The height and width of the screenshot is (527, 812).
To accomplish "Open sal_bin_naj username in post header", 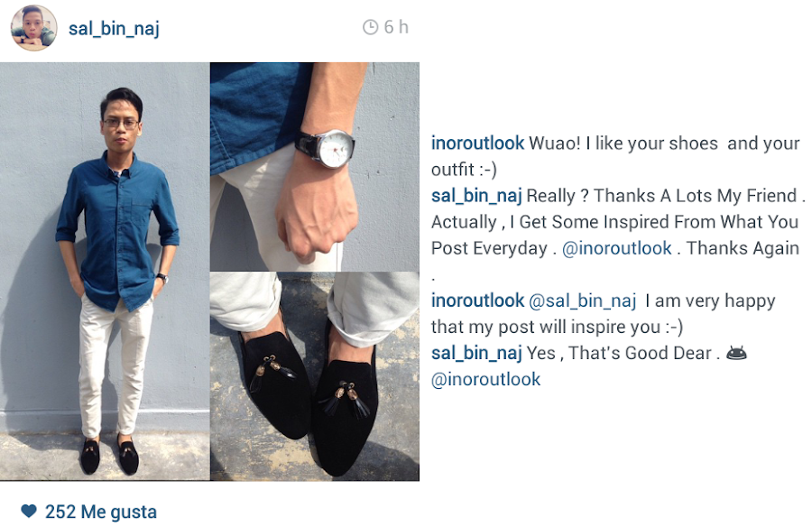I will 114,29.
